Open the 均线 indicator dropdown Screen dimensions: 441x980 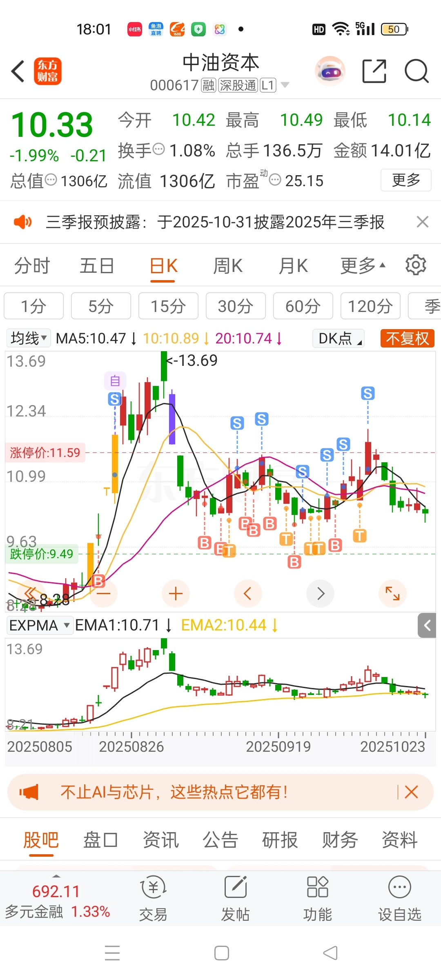click(x=29, y=338)
